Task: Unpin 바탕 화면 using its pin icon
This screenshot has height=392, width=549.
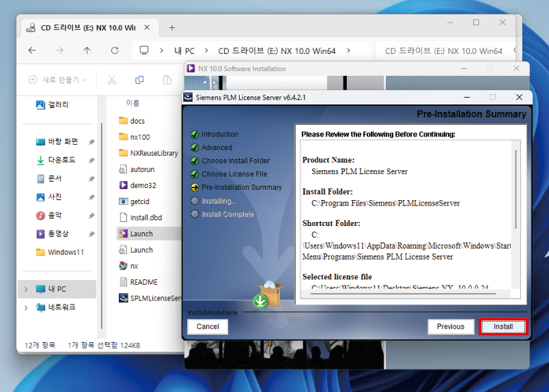Action: tap(91, 142)
